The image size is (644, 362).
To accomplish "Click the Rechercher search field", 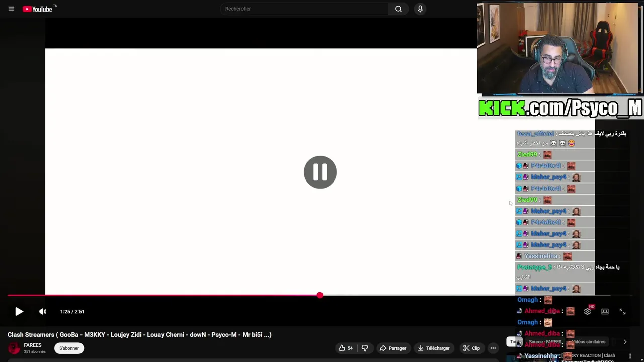I will tap(304, 9).
